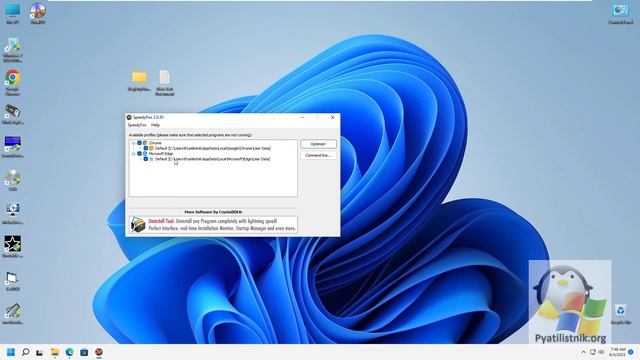
Task: Select the Edge Default profile path row
Action: coord(212,159)
